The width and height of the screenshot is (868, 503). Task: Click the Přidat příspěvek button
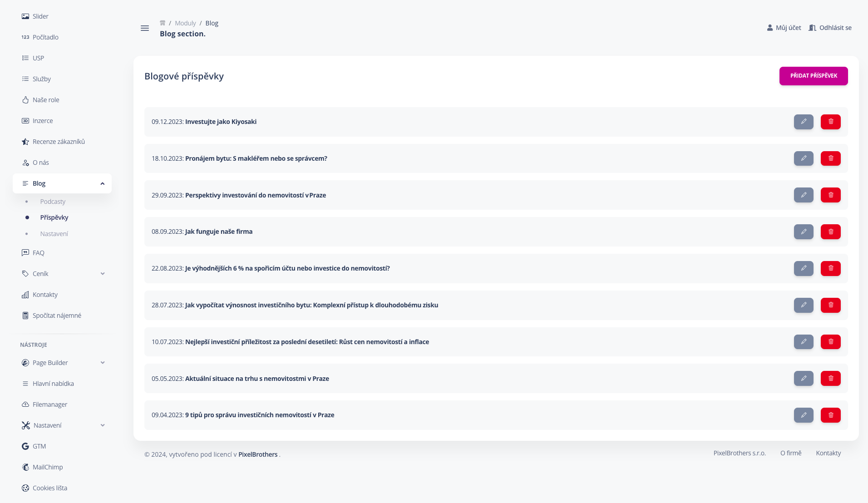pyautogui.click(x=813, y=76)
